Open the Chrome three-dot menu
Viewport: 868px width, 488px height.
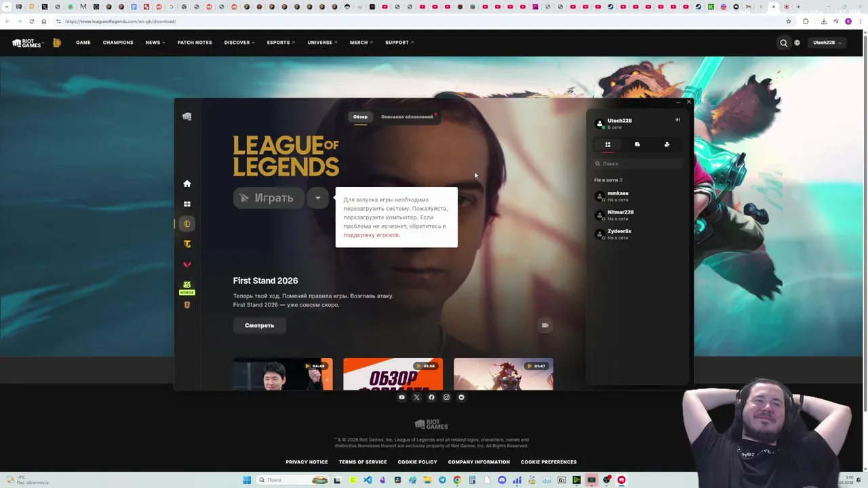860,21
